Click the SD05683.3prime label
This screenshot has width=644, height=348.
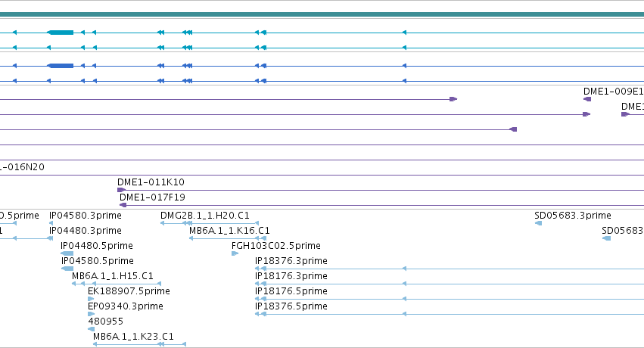tap(573, 216)
